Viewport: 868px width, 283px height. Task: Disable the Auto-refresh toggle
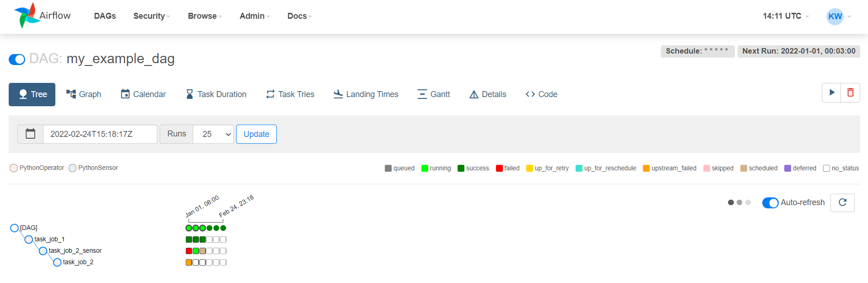click(x=770, y=203)
